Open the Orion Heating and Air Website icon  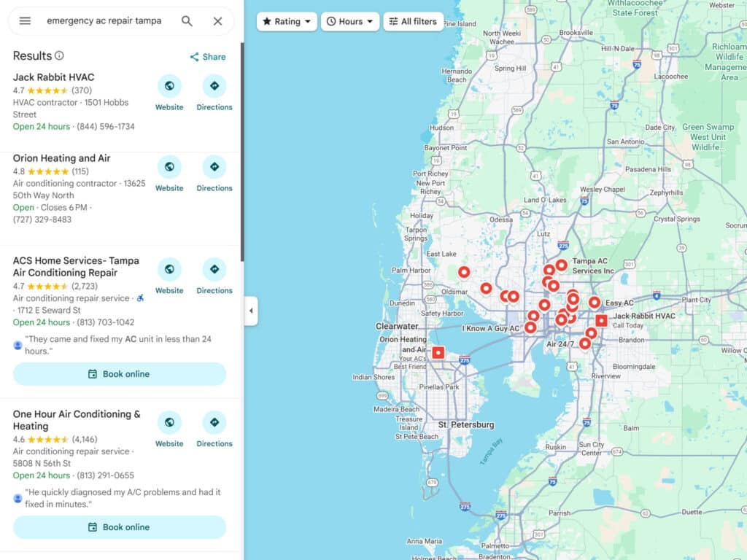169,167
